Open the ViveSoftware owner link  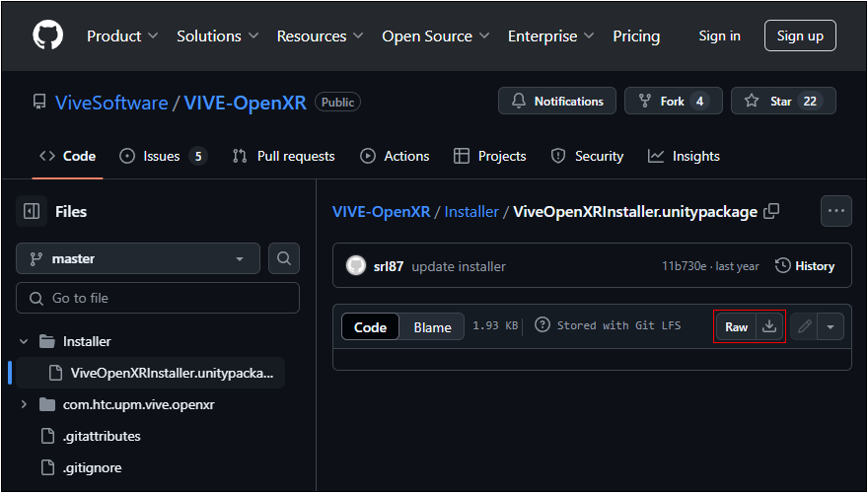point(111,103)
